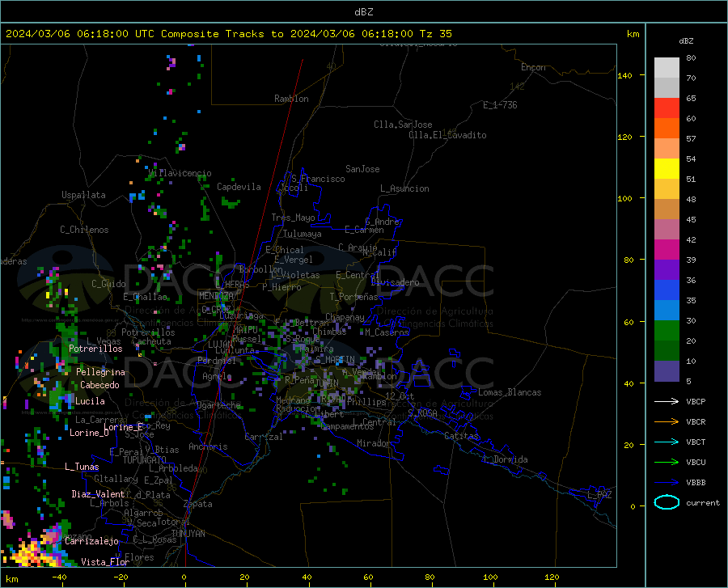Pick the purple swatch in dBZ scale

pos(667,270)
